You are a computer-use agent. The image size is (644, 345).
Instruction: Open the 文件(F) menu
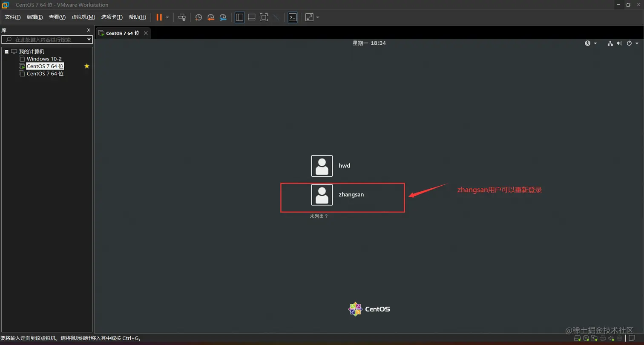click(13, 17)
